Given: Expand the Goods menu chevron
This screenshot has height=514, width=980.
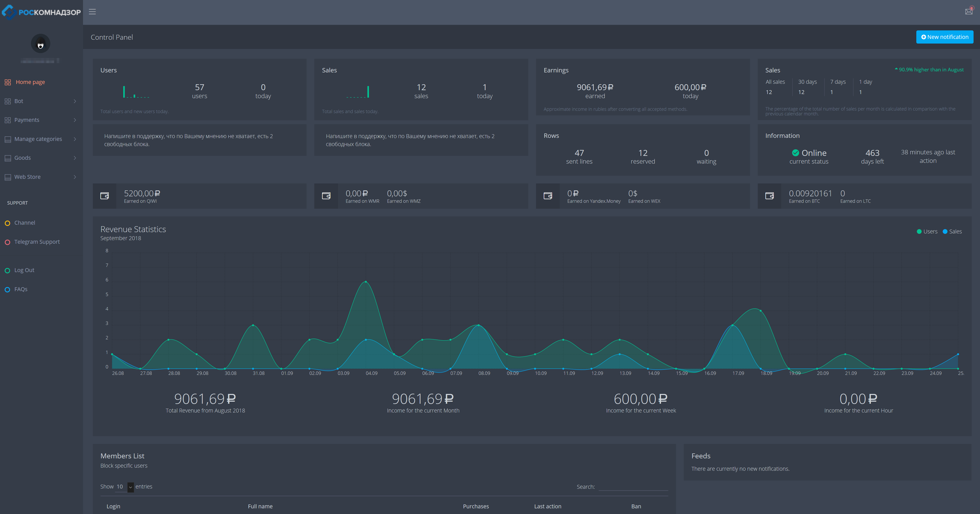Looking at the screenshot, I should coord(75,158).
